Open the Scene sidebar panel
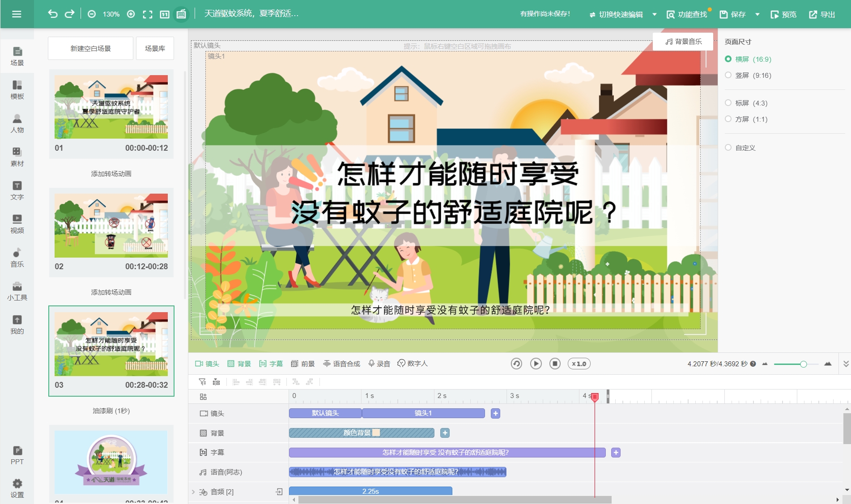This screenshot has width=851, height=504. click(17, 56)
